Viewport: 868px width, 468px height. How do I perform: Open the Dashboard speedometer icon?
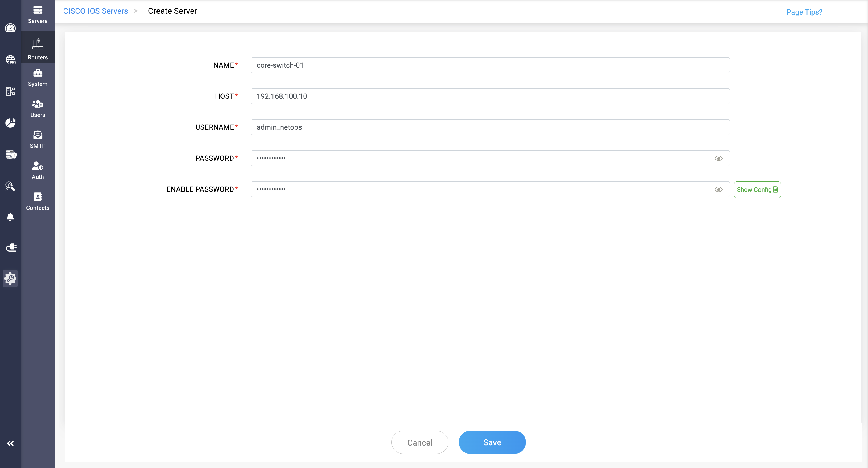[10, 28]
